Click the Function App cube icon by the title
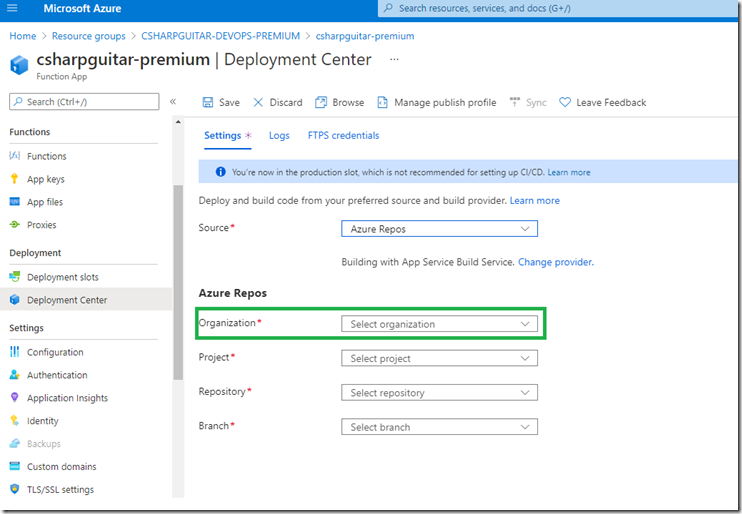The width and height of the screenshot is (742, 514). (19, 65)
